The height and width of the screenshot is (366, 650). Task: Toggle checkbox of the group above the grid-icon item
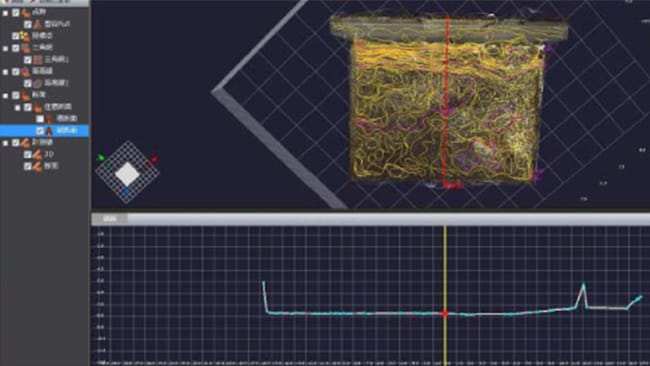[16, 48]
